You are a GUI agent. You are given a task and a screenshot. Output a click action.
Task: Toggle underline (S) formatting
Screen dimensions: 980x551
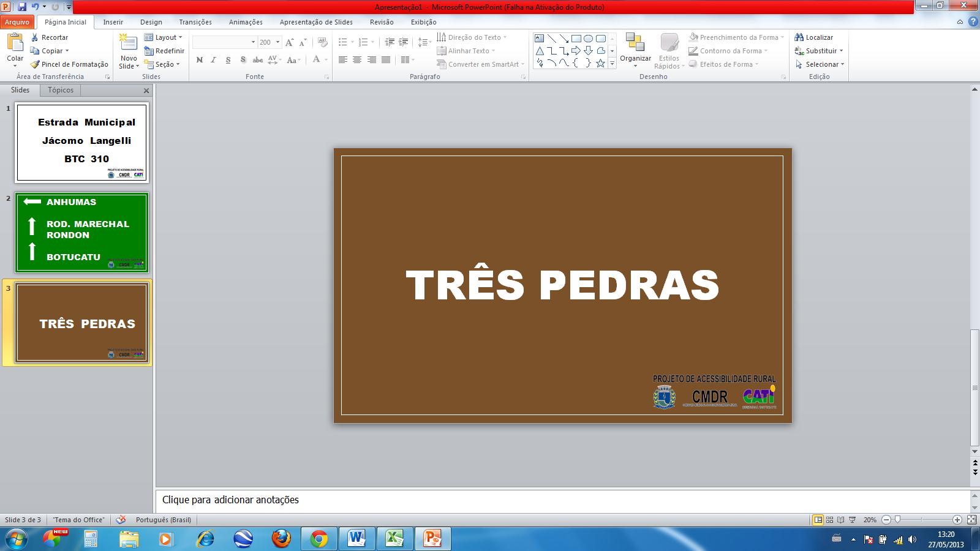pos(228,59)
